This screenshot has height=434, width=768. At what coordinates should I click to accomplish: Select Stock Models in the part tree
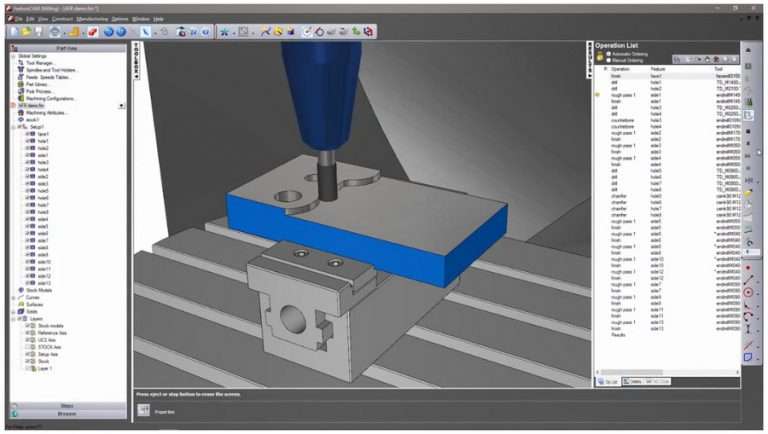point(39,290)
